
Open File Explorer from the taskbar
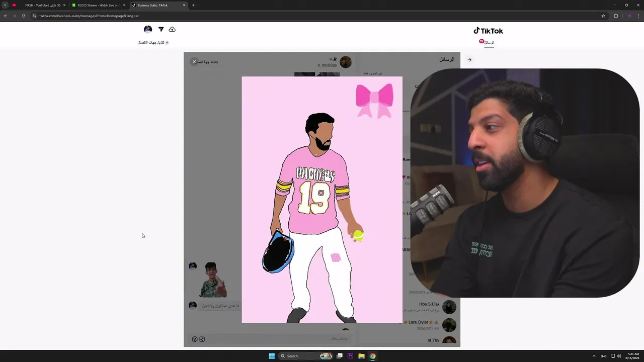coord(361,356)
